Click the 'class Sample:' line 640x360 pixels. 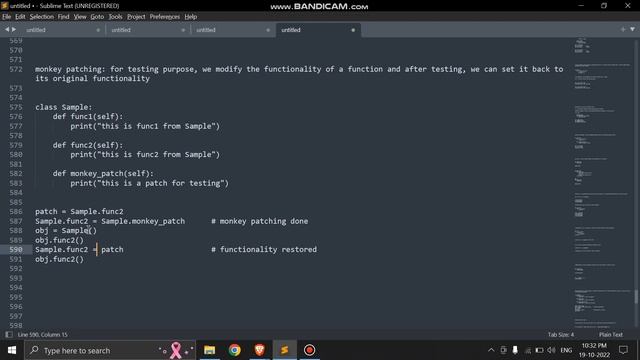(x=64, y=107)
